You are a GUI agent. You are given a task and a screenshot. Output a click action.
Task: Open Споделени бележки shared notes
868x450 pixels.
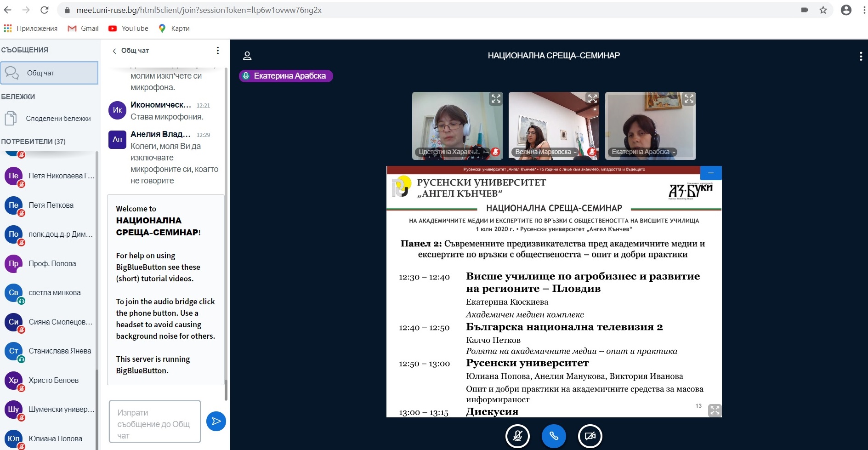[x=48, y=119]
